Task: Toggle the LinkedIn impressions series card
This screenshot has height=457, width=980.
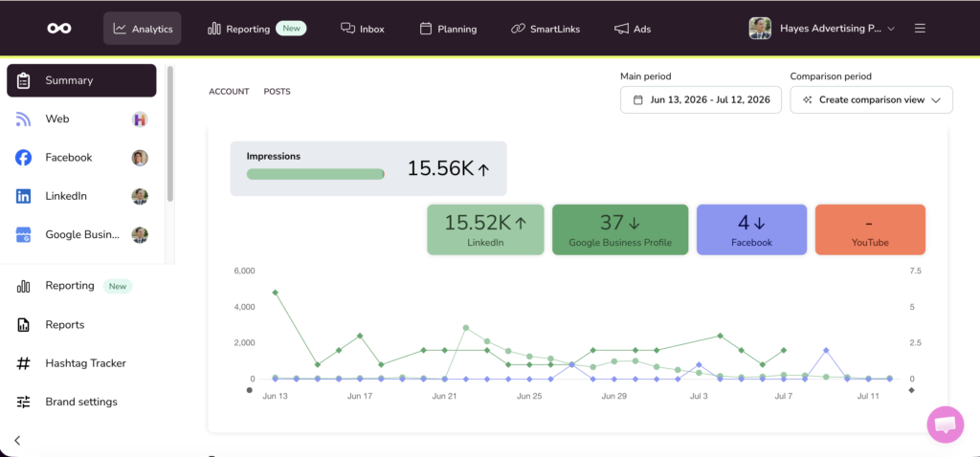Action: [x=485, y=229]
